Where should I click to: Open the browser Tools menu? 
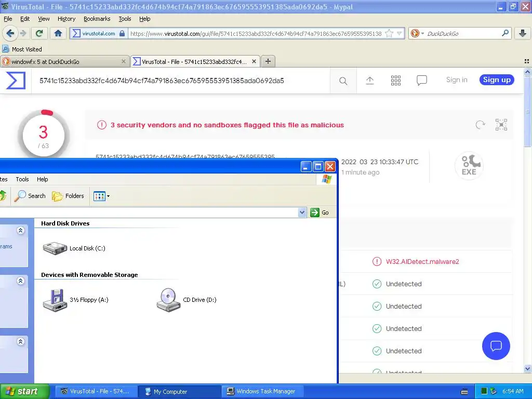[x=125, y=19]
